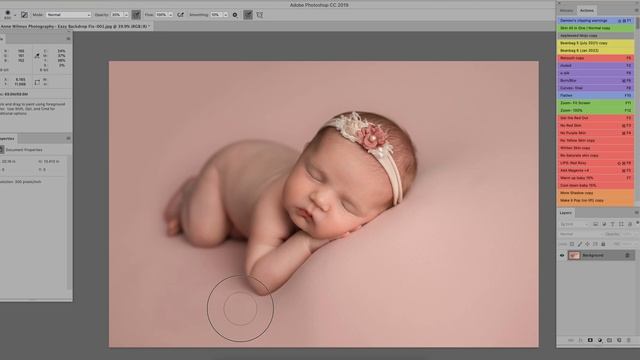Open the Properties panel menu icon
Screen dimensions: 640x360
(68, 138)
